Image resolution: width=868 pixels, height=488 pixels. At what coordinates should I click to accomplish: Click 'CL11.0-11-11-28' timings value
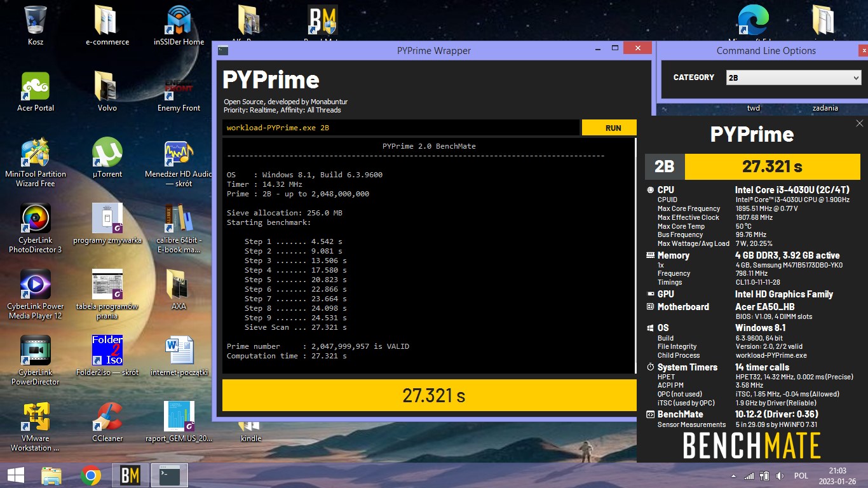tap(758, 283)
